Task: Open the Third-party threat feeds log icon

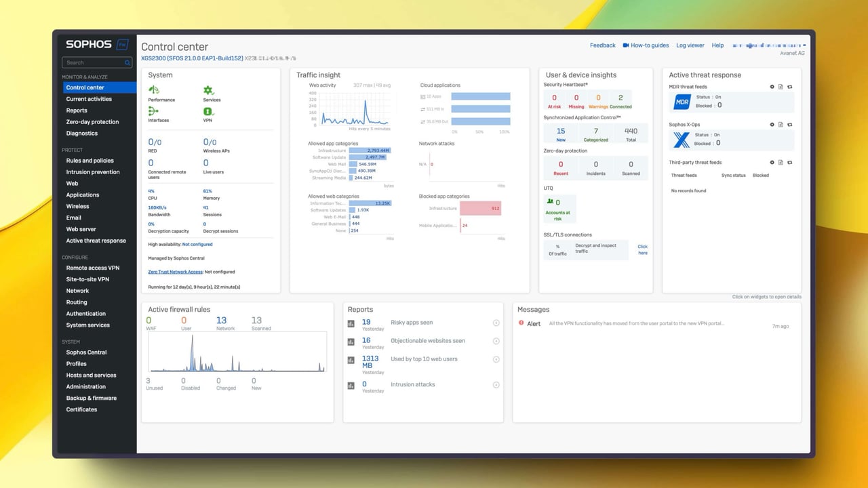Action: (x=781, y=163)
